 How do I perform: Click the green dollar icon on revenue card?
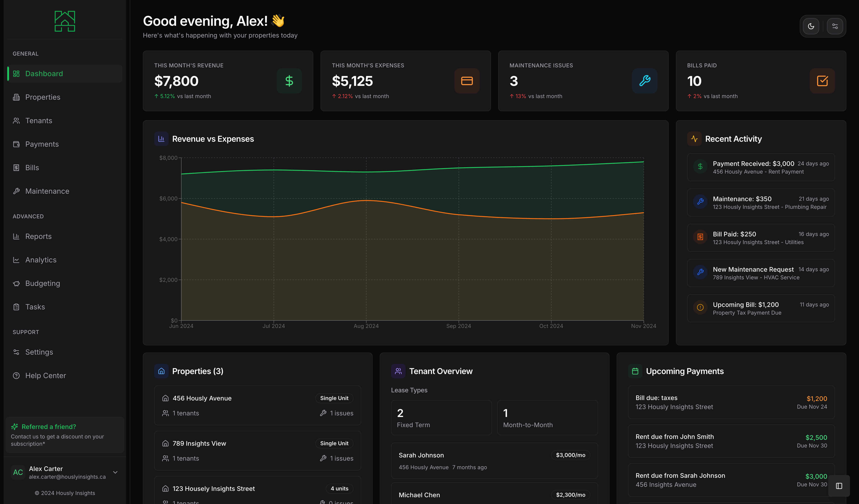point(289,81)
